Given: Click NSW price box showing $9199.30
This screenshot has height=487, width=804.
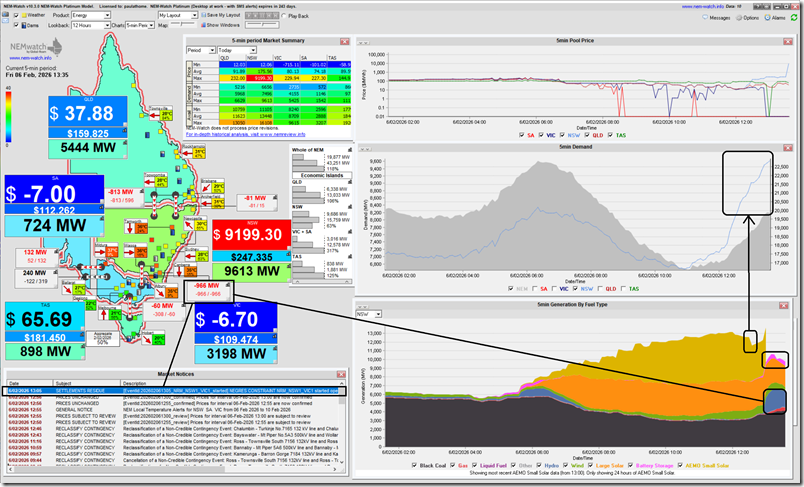Looking at the screenshot, I should (x=251, y=235).
